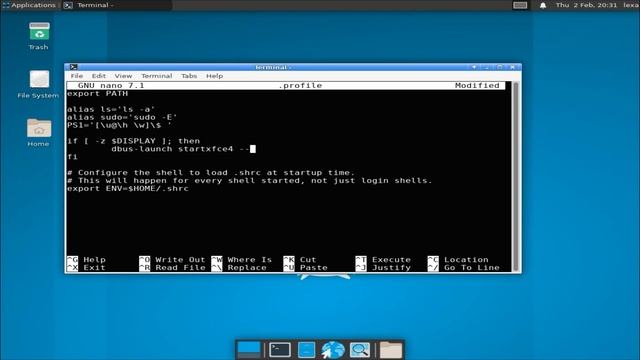The image size is (640, 360).
Task: Click the '# Configure the shell' comment line
Action: click(x=211, y=173)
